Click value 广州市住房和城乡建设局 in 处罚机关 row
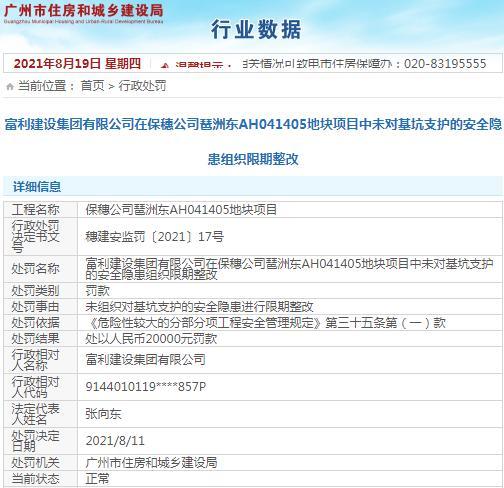Screen dimensions: 504x488 (151, 463)
